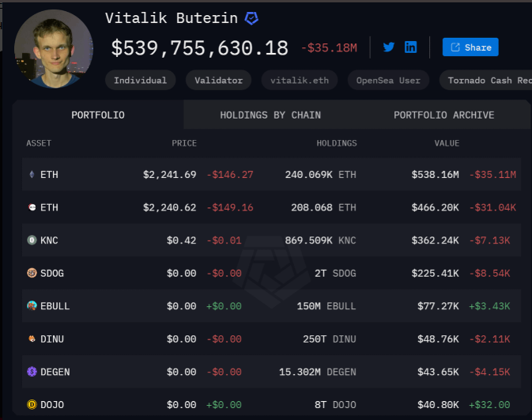532x420 pixels.
Task: Click the DOJO asset name
Action: click(x=52, y=405)
